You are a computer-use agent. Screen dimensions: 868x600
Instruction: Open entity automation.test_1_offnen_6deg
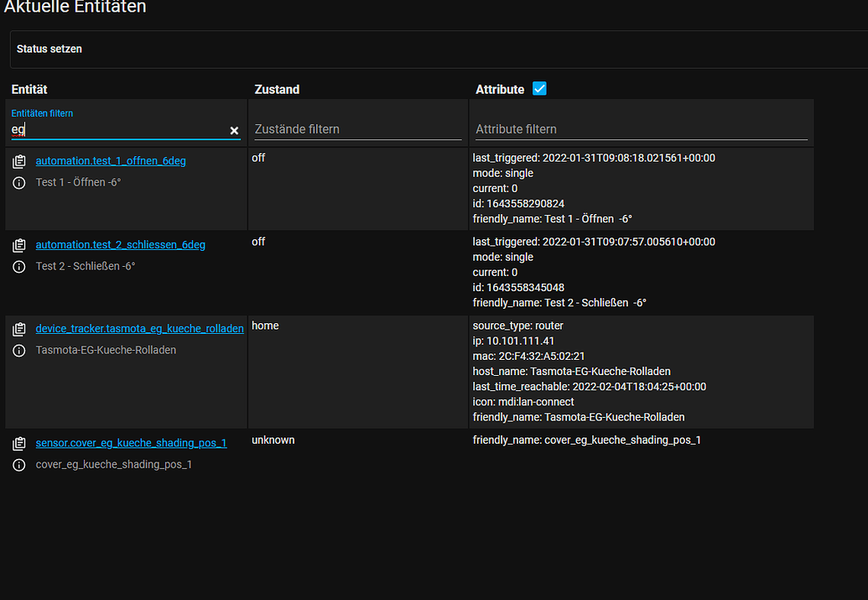(x=111, y=160)
